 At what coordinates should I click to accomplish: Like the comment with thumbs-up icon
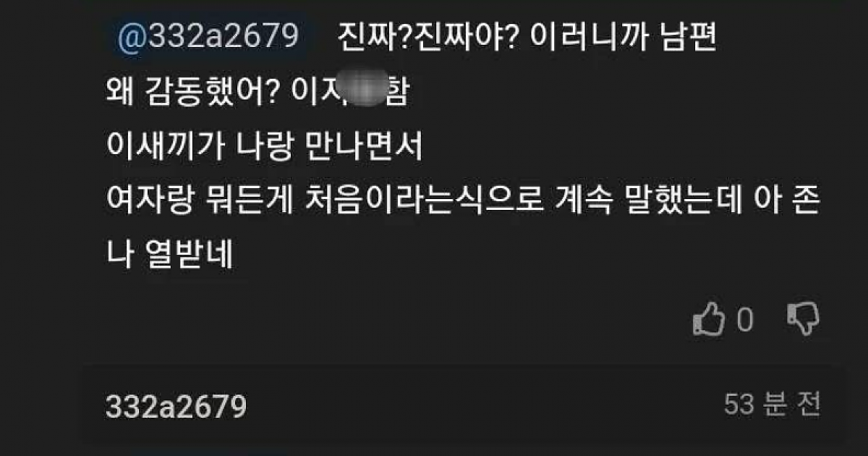tap(709, 319)
